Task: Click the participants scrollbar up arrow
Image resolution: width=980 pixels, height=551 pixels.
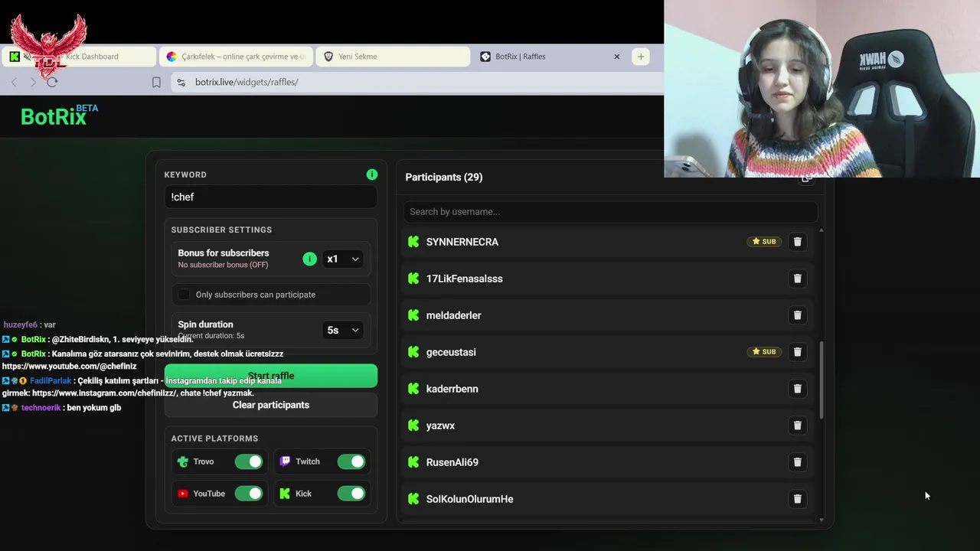Action: [x=822, y=230]
